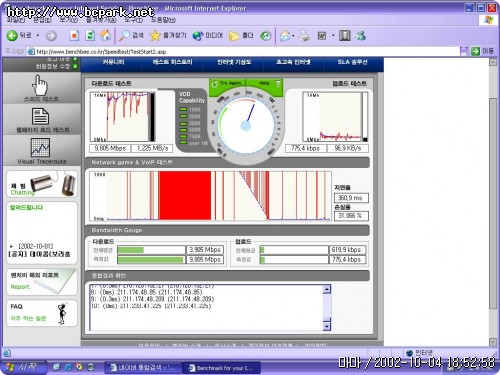Stop loading with the red X icon

click(x=74, y=35)
